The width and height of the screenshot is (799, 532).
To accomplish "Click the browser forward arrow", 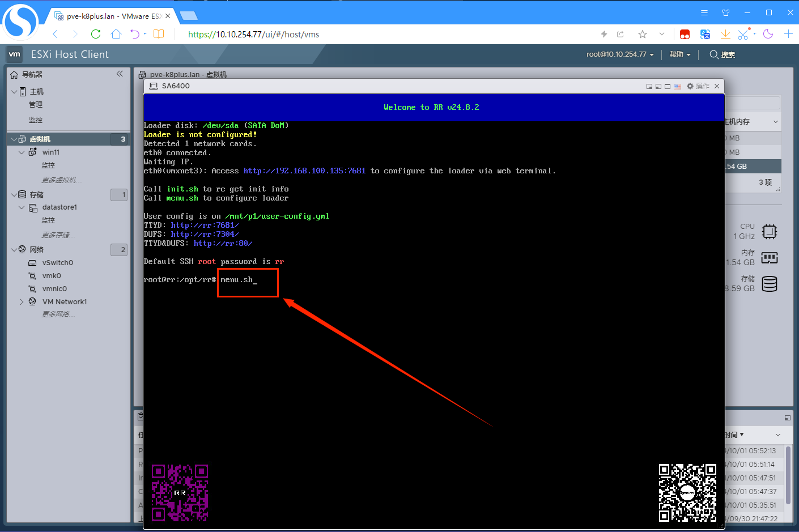I will [x=75, y=34].
